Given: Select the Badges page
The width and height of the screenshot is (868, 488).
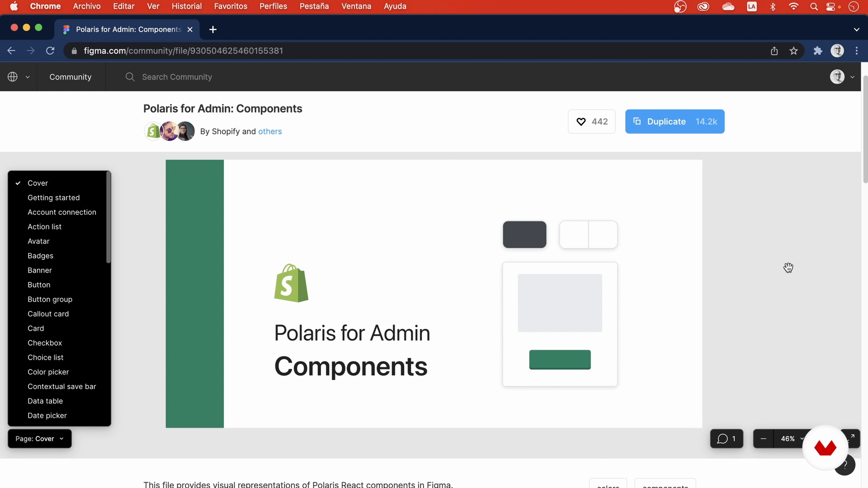Looking at the screenshot, I should pyautogui.click(x=40, y=256).
